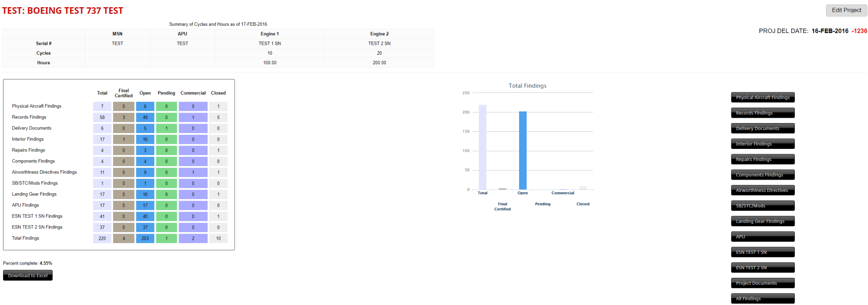Open Airworthiness Directives button on right
Screen dimensions: 868x305
763,190
